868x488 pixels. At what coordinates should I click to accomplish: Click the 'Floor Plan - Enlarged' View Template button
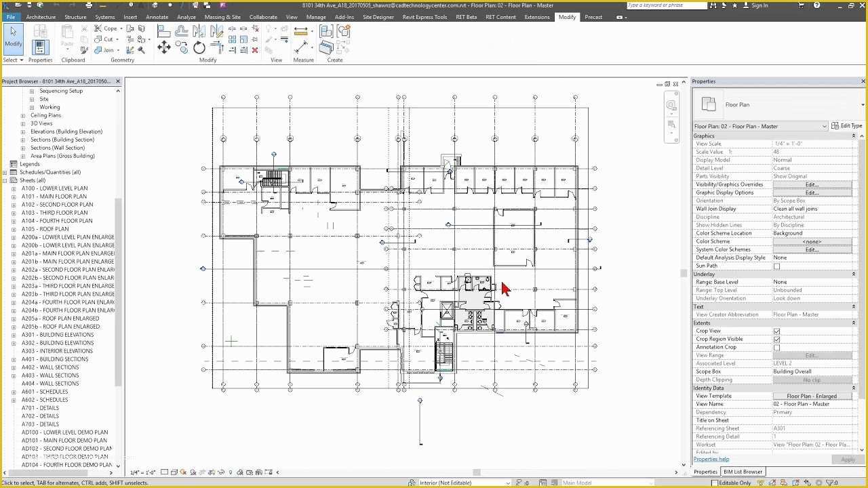click(812, 396)
